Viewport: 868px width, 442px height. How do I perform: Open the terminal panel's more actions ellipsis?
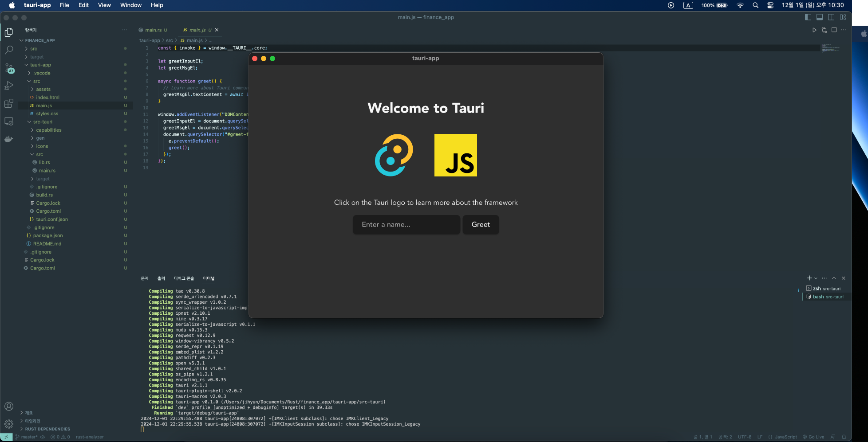tap(825, 278)
